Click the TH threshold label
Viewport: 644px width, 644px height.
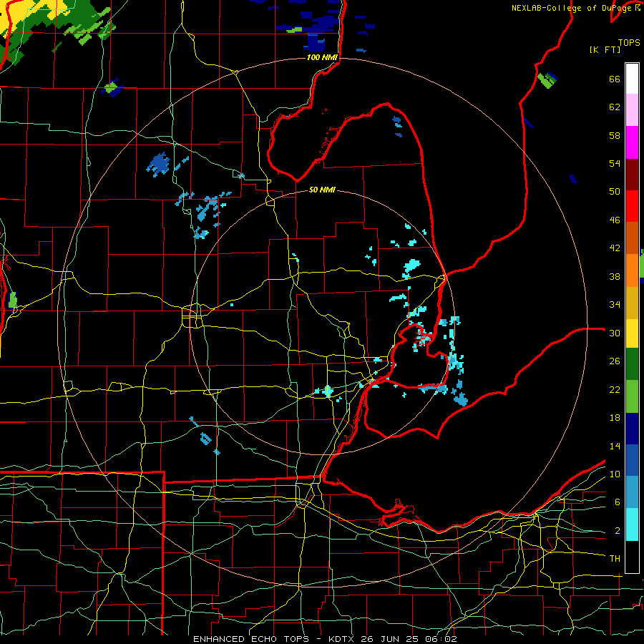pyautogui.click(x=615, y=559)
